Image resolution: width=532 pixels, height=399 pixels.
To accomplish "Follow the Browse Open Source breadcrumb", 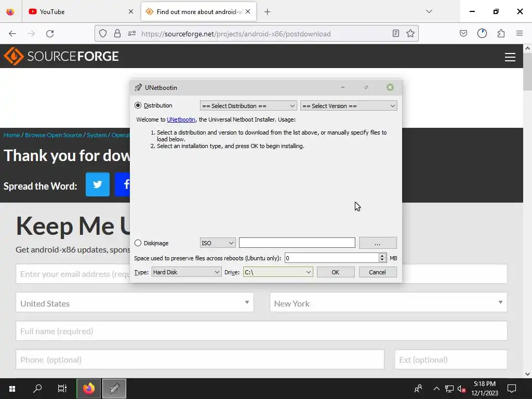I will pos(54,135).
